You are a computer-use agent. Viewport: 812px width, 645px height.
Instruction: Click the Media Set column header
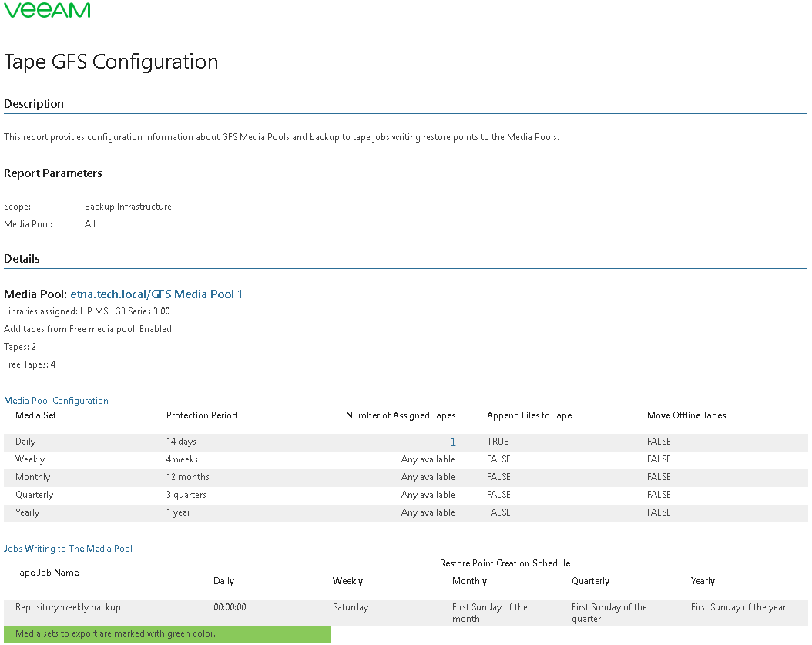[35, 415]
